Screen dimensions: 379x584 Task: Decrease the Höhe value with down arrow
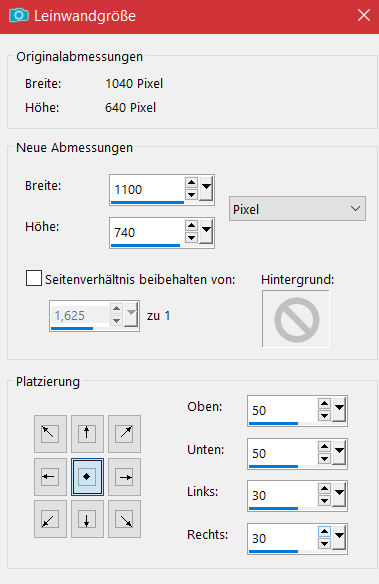tap(191, 238)
